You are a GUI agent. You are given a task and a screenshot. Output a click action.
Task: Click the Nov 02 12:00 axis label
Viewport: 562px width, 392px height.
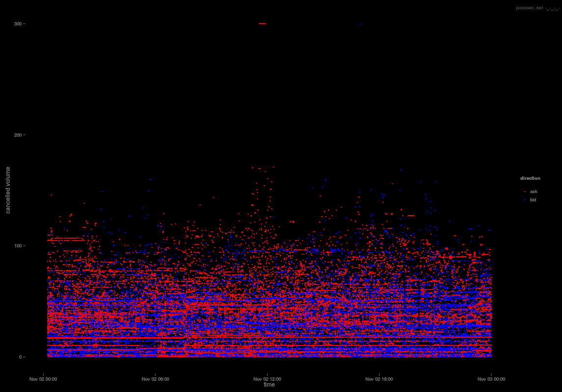(267, 379)
